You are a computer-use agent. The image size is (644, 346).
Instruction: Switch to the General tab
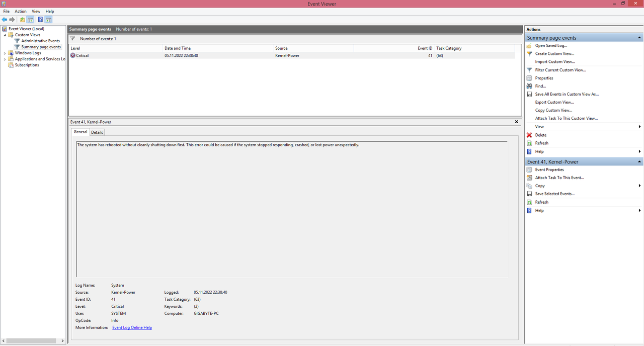click(80, 132)
